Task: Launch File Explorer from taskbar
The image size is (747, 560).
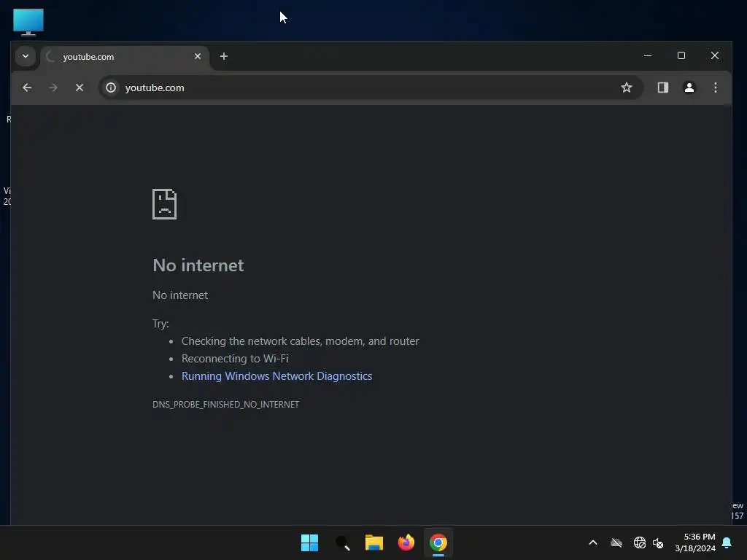Action: 374,542
